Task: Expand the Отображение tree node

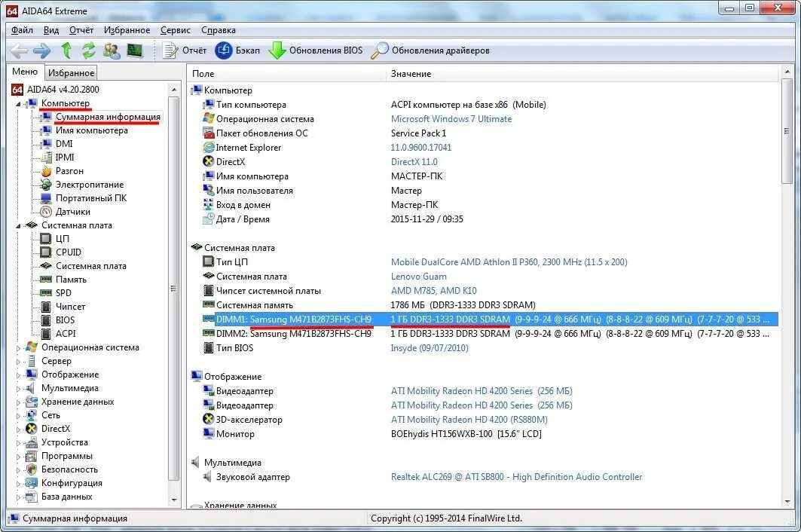Action: coord(18,375)
